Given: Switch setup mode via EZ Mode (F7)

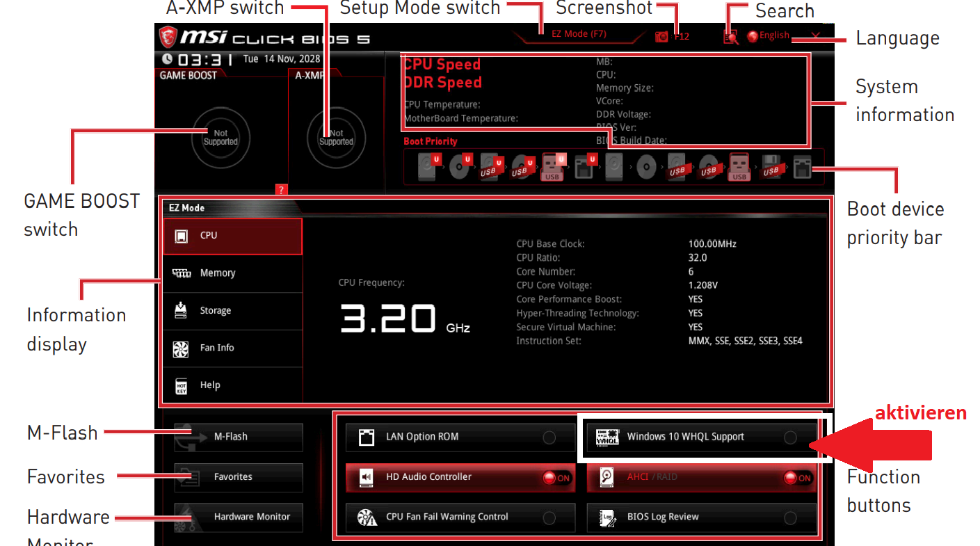Looking at the screenshot, I should click(x=579, y=33).
